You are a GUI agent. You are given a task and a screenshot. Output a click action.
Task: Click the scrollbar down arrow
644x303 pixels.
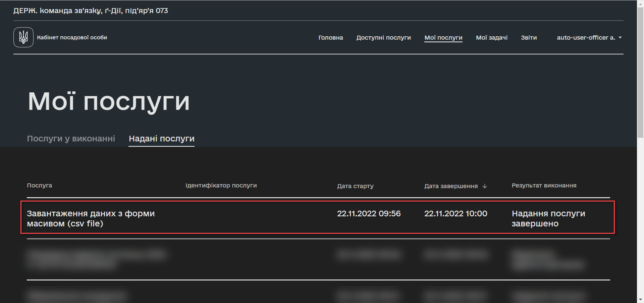point(640,299)
